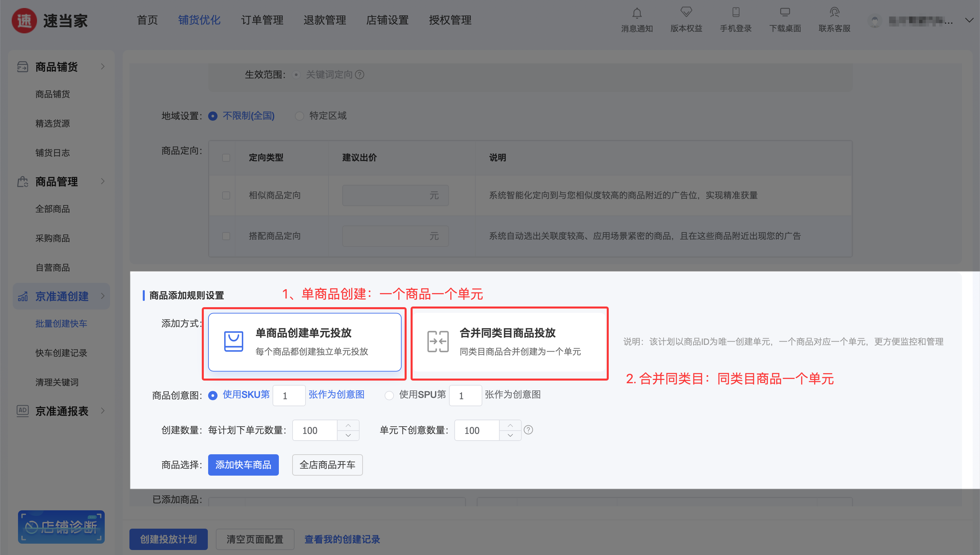Open the 消息通知 bell icon

(636, 13)
